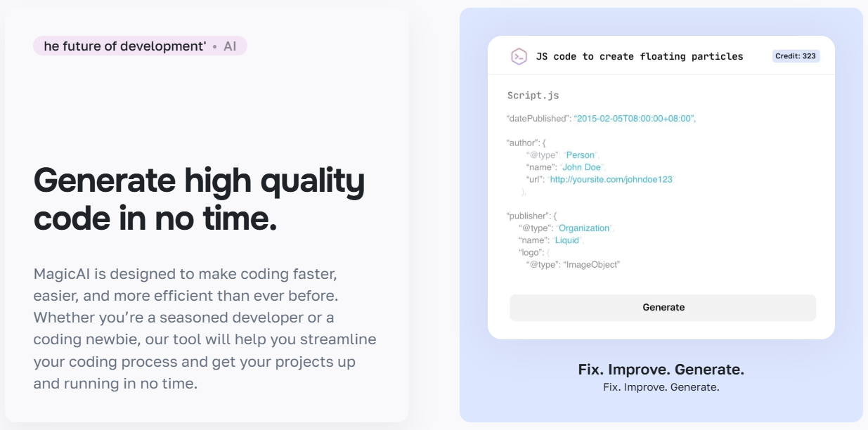Click the AI tag in the pill
This screenshot has width=868, height=430.
(230, 46)
